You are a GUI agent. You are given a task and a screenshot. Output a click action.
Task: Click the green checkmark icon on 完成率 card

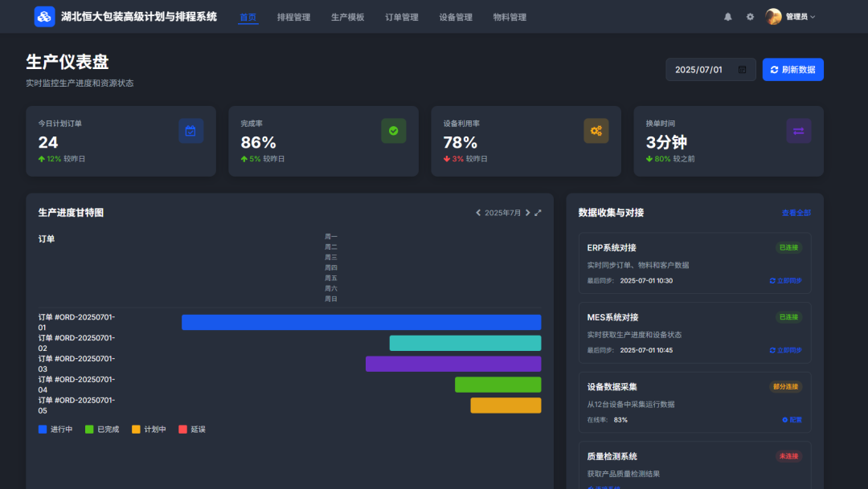[x=393, y=131]
